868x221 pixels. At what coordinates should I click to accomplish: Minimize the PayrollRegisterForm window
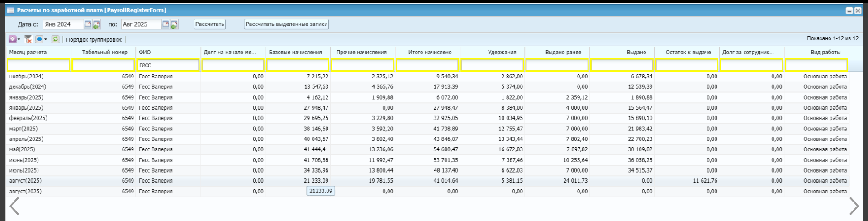(x=849, y=11)
